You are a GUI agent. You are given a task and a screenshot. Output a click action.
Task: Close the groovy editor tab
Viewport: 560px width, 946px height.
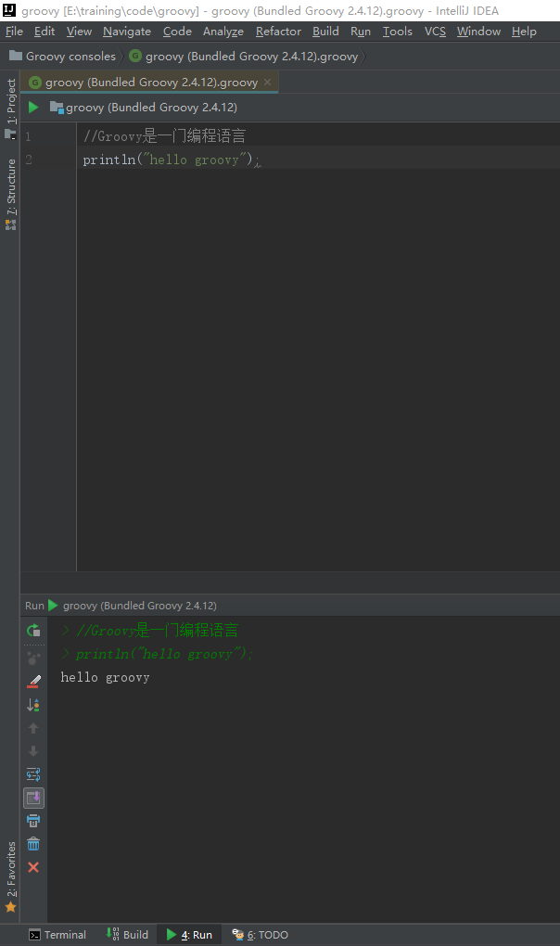point(268,82)
